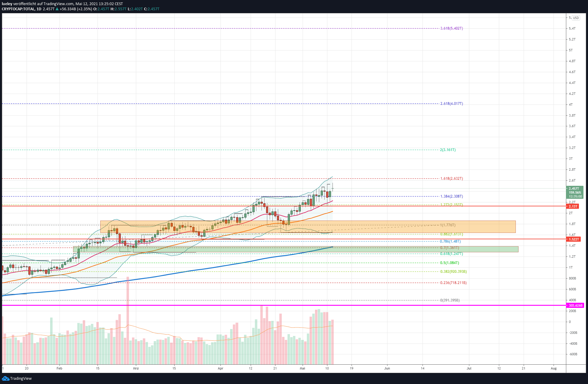Click the 5.4T price axis label
588x384 pixels.
(572, 28)
